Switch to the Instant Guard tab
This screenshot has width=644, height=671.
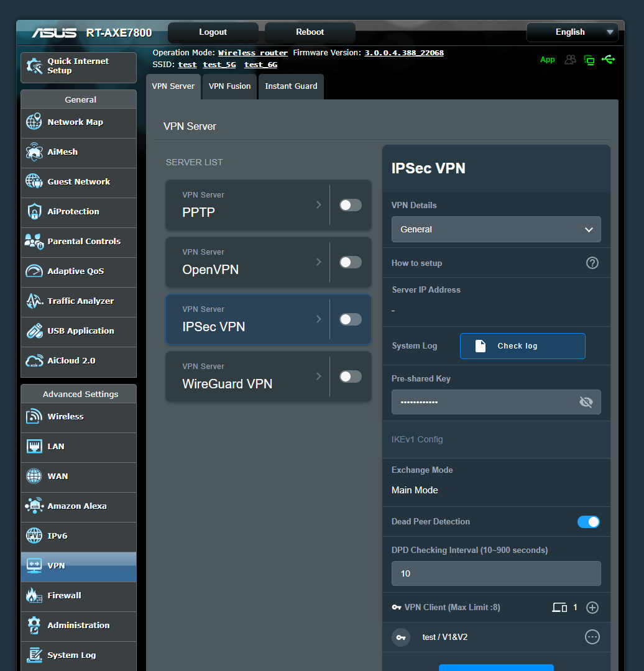[x=291, y=86]
